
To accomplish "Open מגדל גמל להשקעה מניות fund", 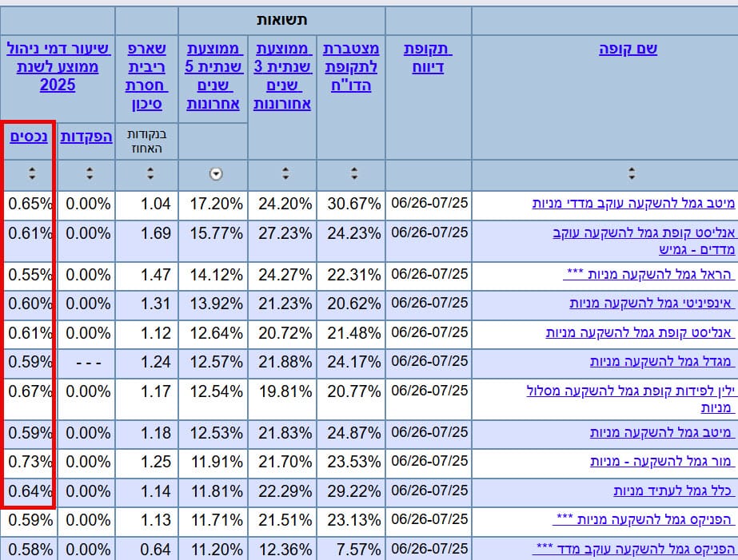I will (662, 362).
